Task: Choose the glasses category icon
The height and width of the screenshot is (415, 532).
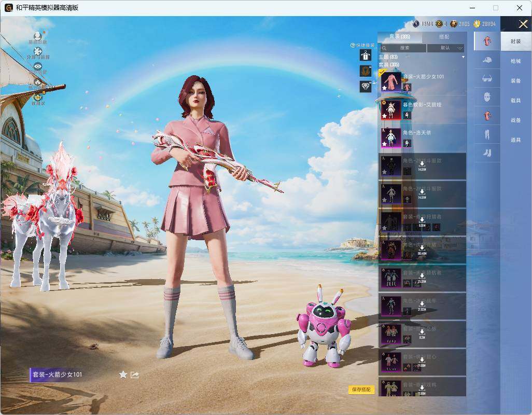Action: pos(487,78)
